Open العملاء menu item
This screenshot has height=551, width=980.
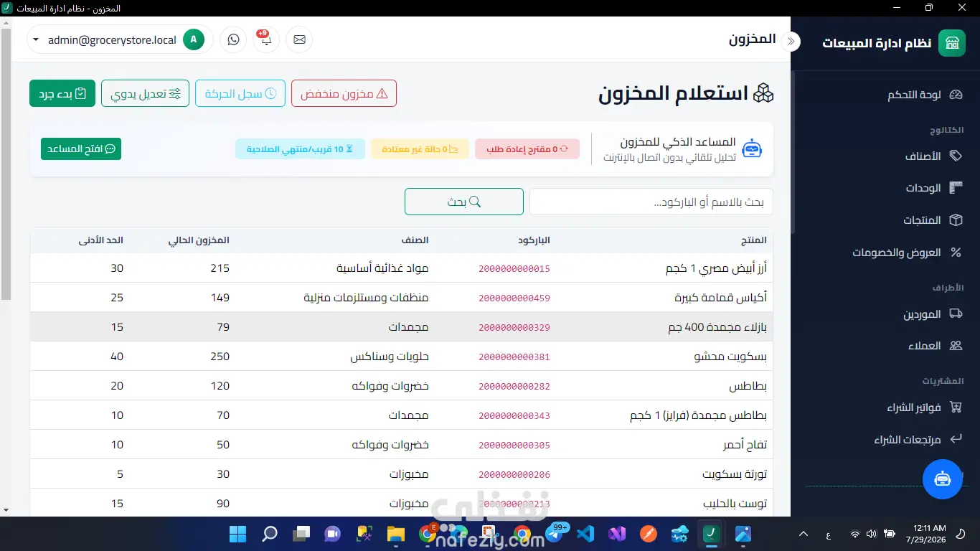(924, 346)
